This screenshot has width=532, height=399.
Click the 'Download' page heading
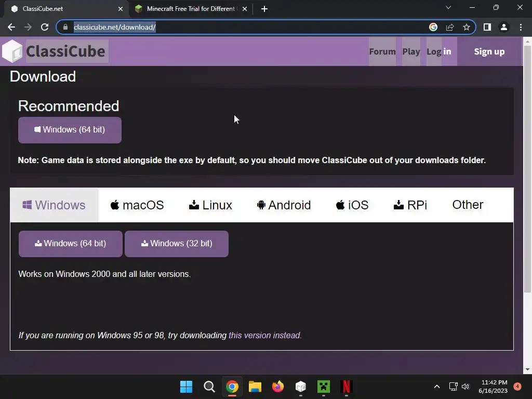pos(43,76)
